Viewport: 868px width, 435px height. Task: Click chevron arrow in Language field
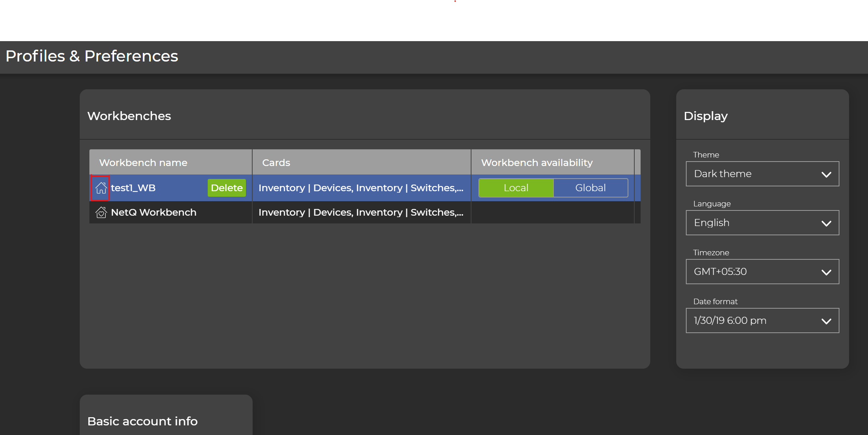pos(826,223)
